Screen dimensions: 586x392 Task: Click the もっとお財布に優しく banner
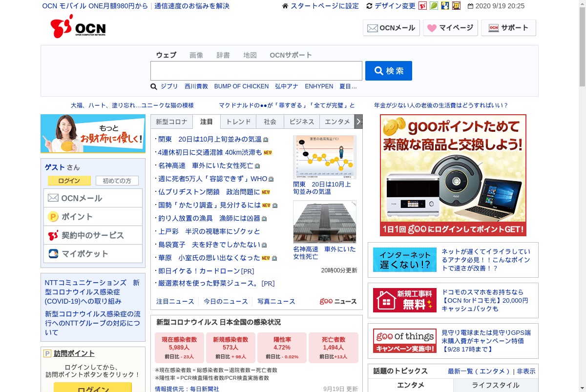(x=93, y=134)
